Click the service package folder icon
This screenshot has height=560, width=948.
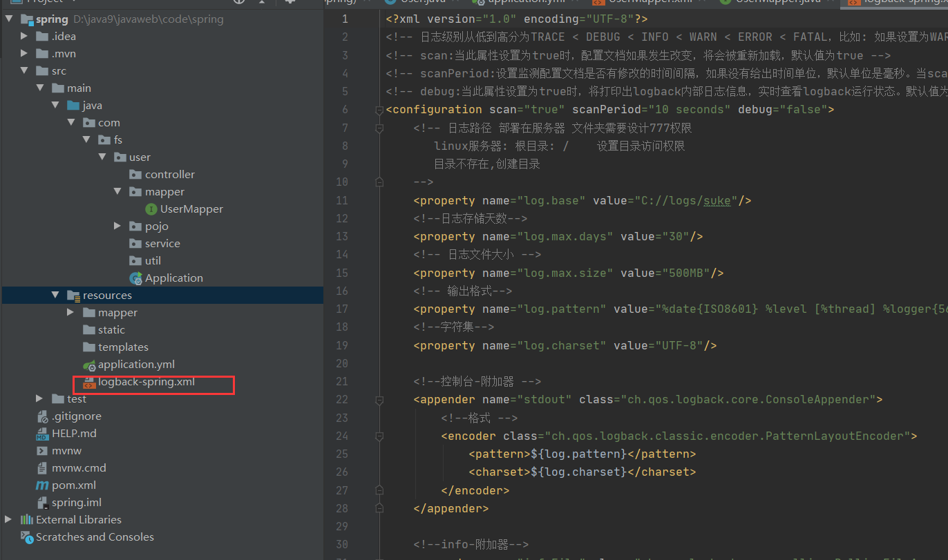135,244
